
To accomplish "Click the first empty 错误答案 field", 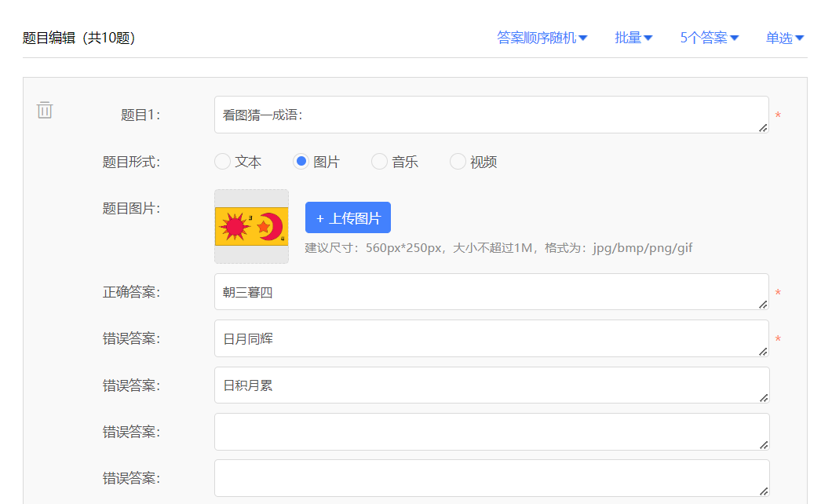I will click(471, 430).
